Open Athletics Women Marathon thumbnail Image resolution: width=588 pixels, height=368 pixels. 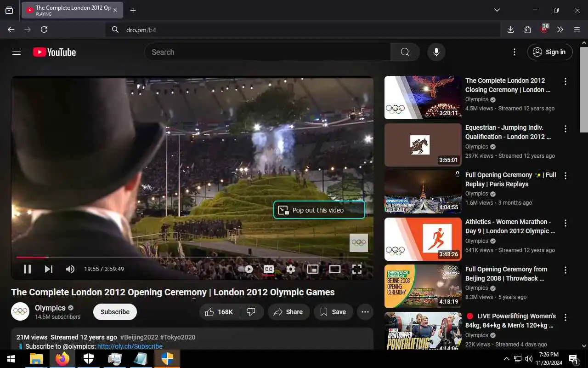click(x=423, y=239)
